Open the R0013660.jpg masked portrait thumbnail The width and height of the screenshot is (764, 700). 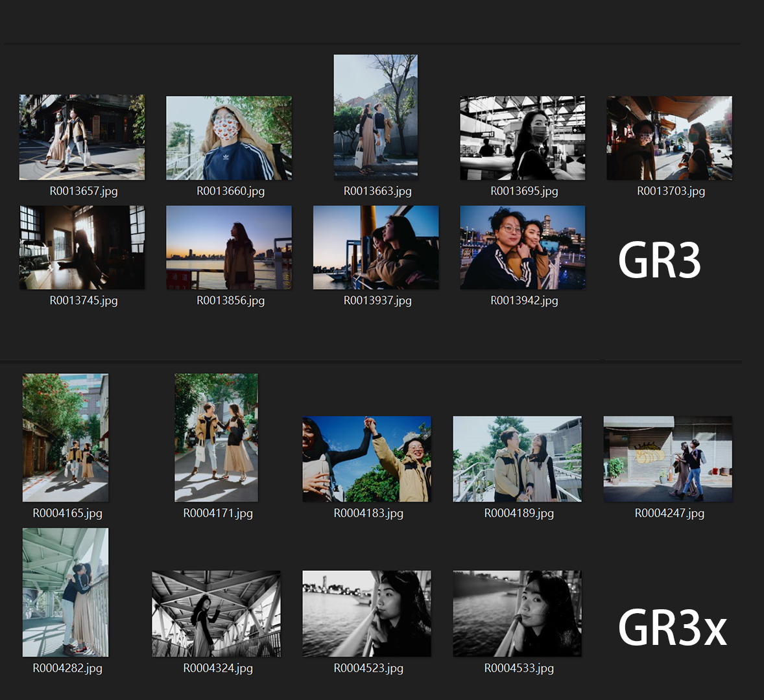[x=229, y=138]
